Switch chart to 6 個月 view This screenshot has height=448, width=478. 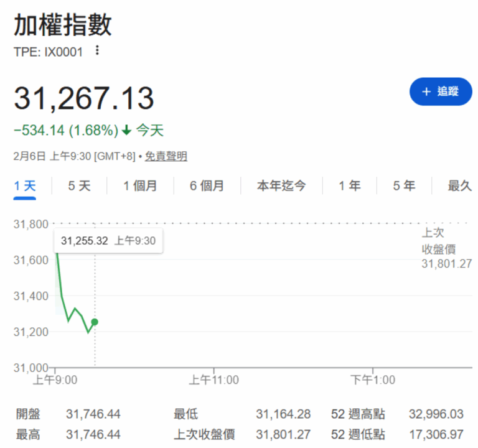(207, 185)
